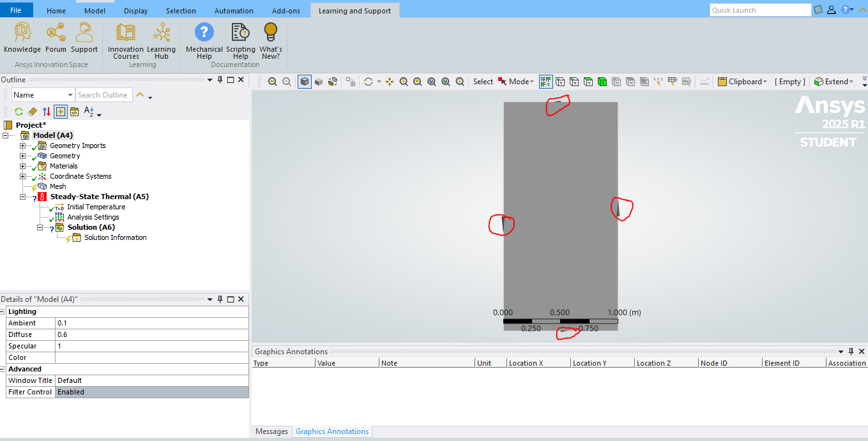Collapse the Advanced section in Details

3,369
